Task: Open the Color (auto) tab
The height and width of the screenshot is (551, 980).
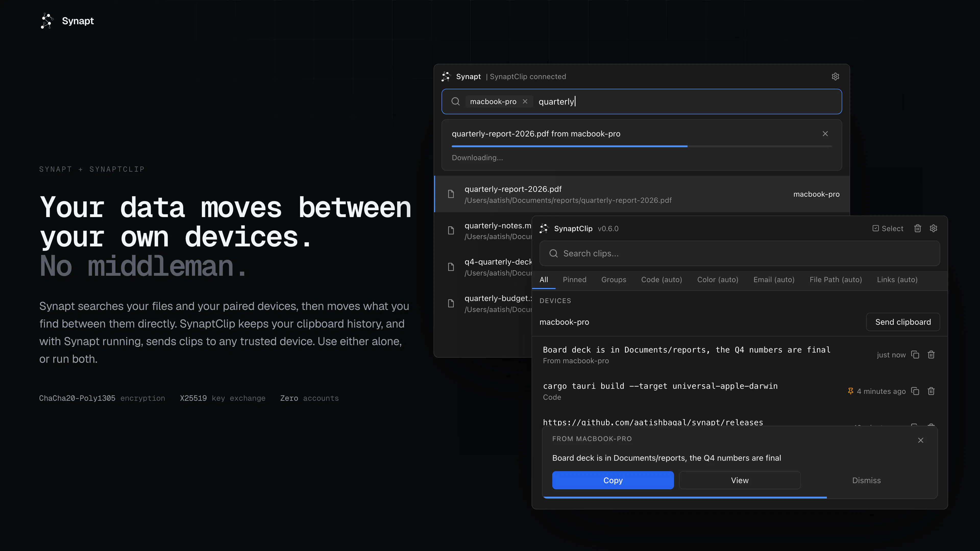Action: [x=717, y=280]
